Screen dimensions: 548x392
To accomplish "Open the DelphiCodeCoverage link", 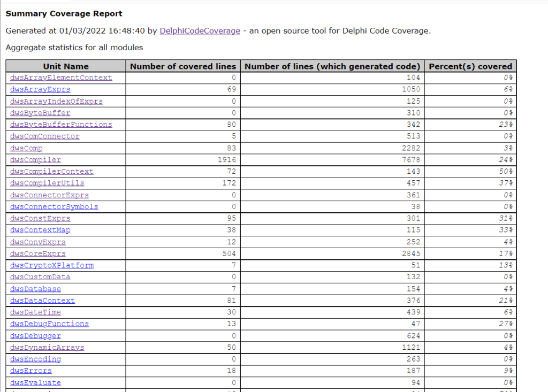I will coord(200,31).
